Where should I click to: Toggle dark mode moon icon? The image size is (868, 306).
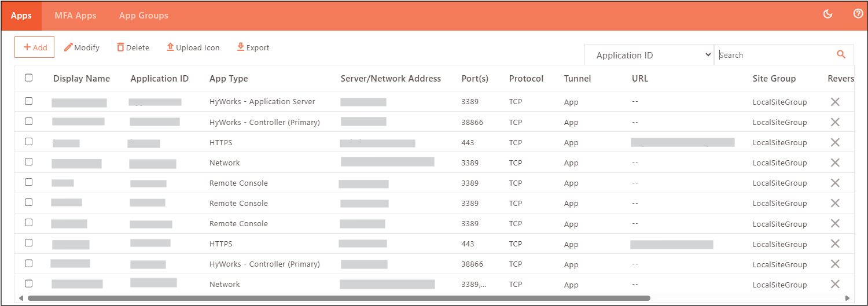click(827, 14)
